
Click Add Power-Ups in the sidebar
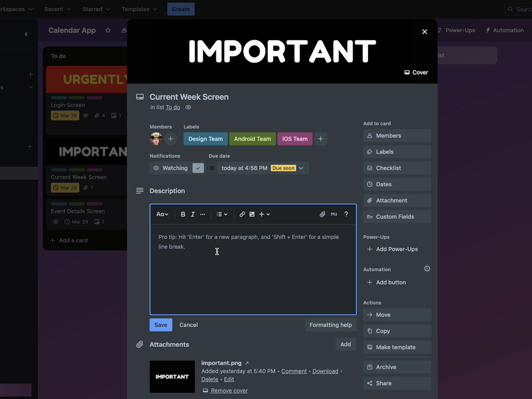pos(397,249)
